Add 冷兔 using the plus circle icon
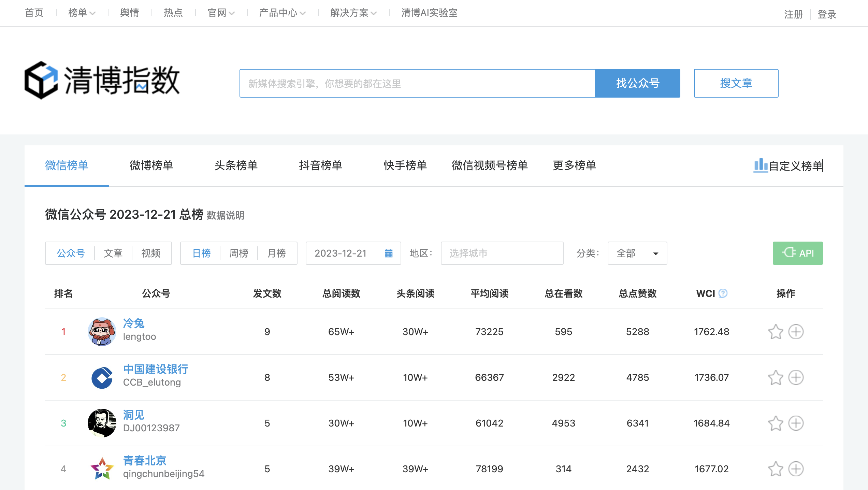 [x=796, y=332]
